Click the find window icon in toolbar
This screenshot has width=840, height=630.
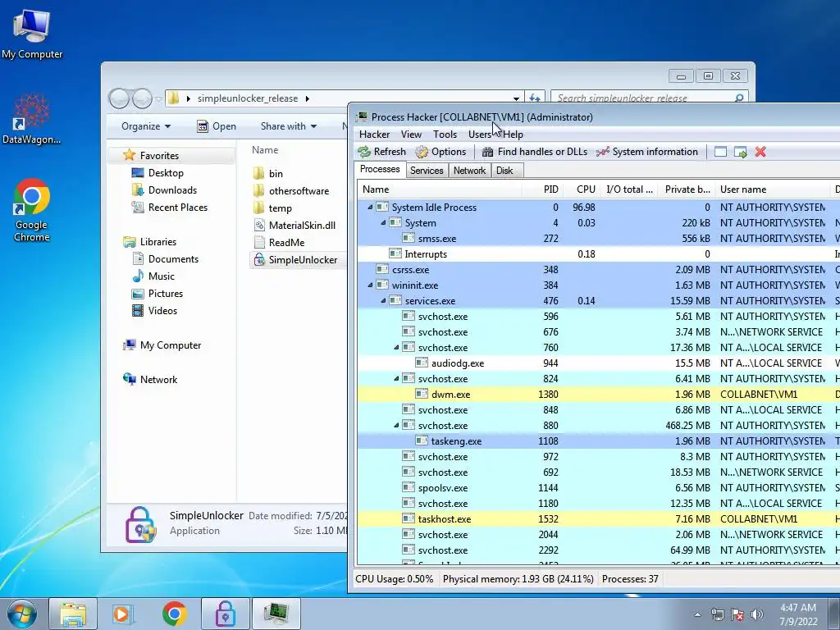point(720,152)
